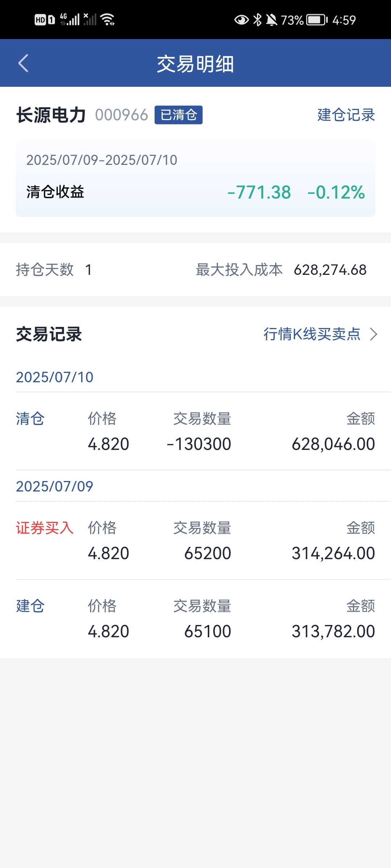The height and width of the screenshot is (868, 391).
Task: Tap the back arrow icon
Action: point(23,63)
